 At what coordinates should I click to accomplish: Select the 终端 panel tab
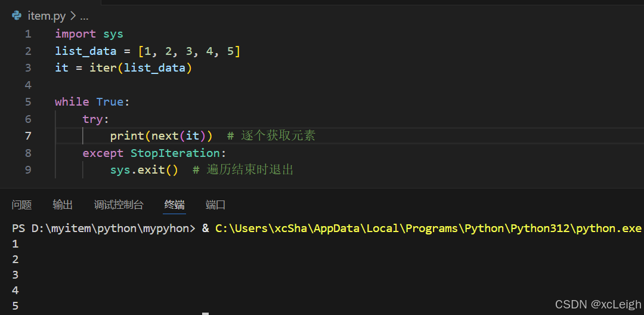(x=175, y=205)
